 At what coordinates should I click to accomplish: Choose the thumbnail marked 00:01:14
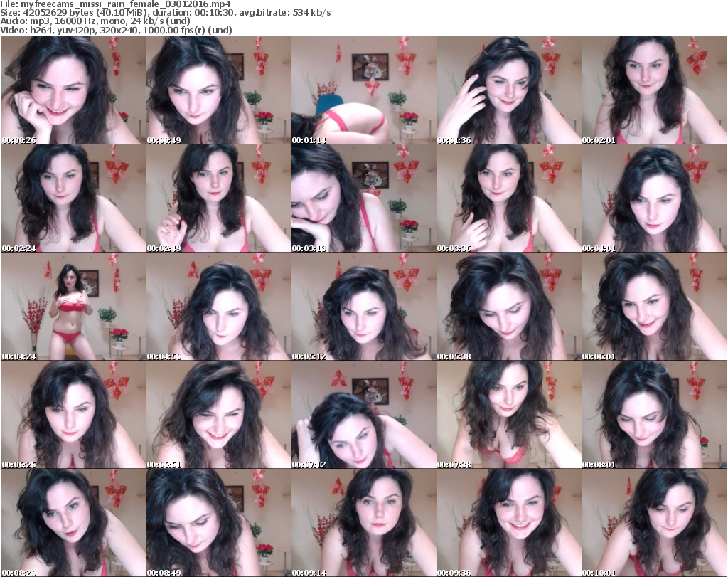click(x=364, y=90)
